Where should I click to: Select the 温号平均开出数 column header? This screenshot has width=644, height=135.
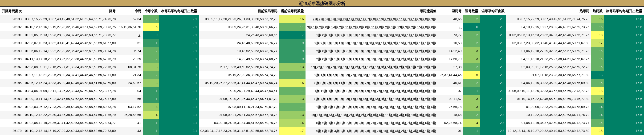(493, 11)
